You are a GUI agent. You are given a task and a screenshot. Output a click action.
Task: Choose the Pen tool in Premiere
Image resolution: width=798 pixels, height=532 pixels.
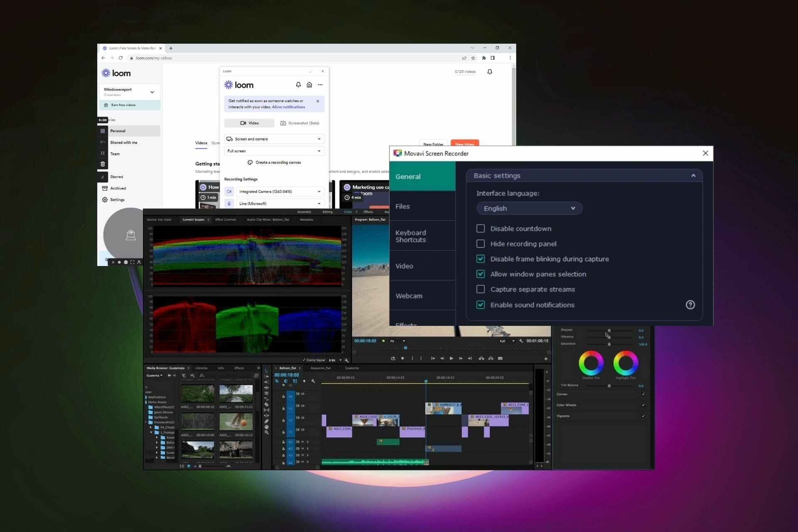pos(266,421)
